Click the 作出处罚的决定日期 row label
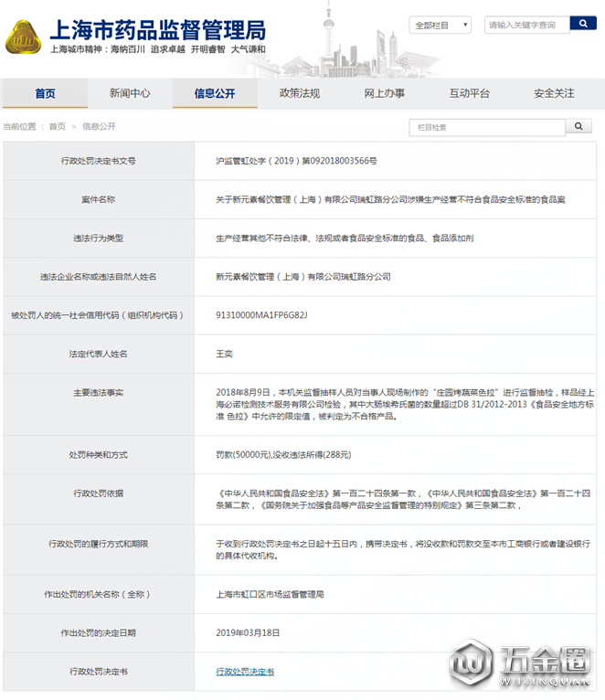The height and width of the screenshot is (700, 605). (x=98, y=633)
